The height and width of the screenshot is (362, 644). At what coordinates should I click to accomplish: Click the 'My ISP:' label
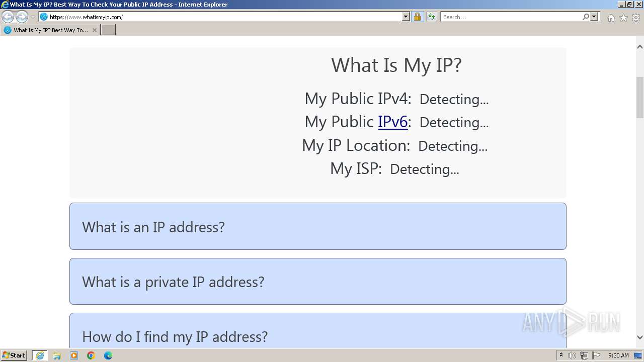point(356,168)
